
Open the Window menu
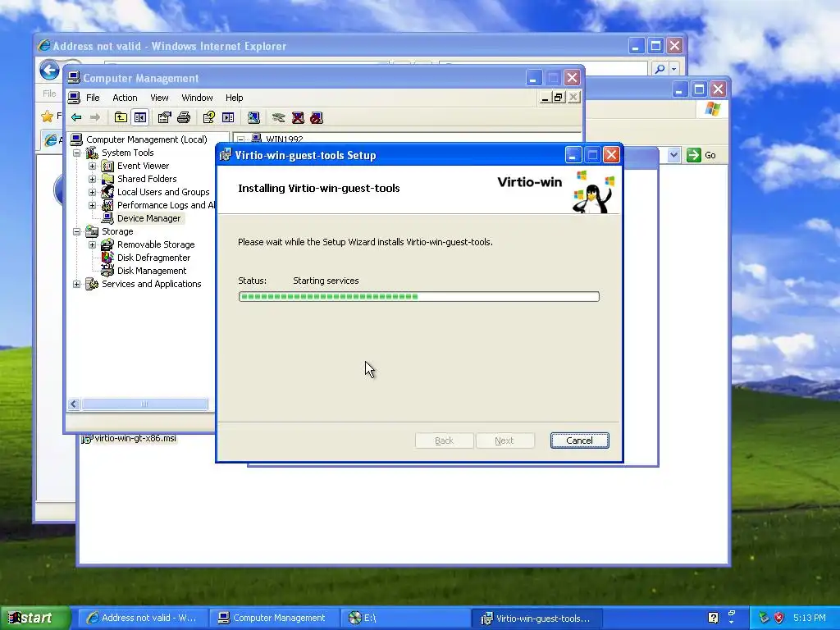coord(197,98)
